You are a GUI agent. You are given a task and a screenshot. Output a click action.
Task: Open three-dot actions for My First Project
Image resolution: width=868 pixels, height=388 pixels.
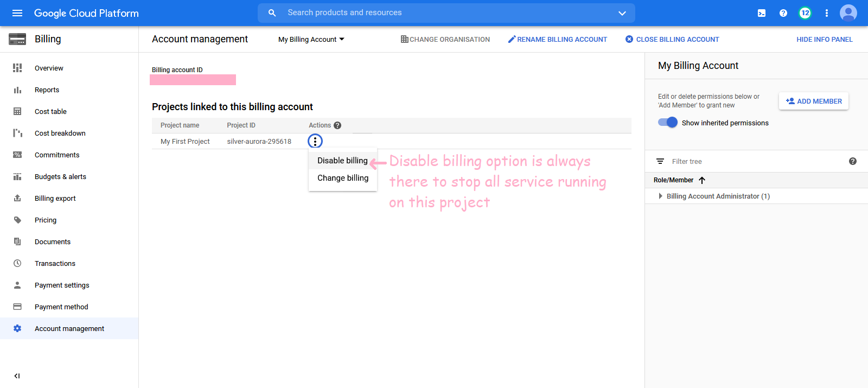coord(315,142)
